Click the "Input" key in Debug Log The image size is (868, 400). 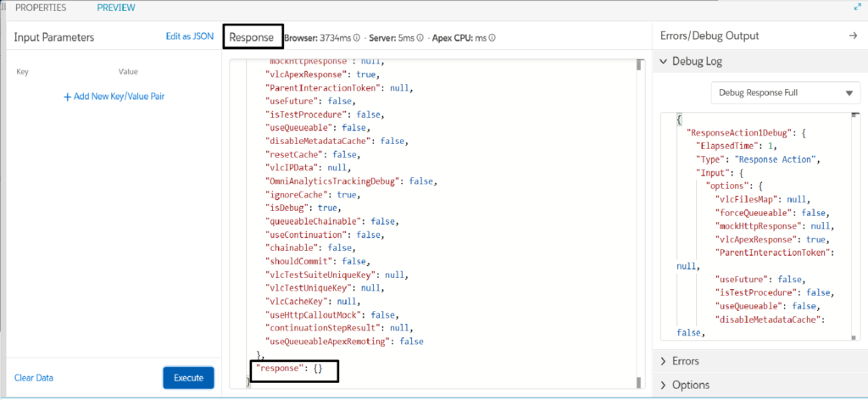[712, 173]
